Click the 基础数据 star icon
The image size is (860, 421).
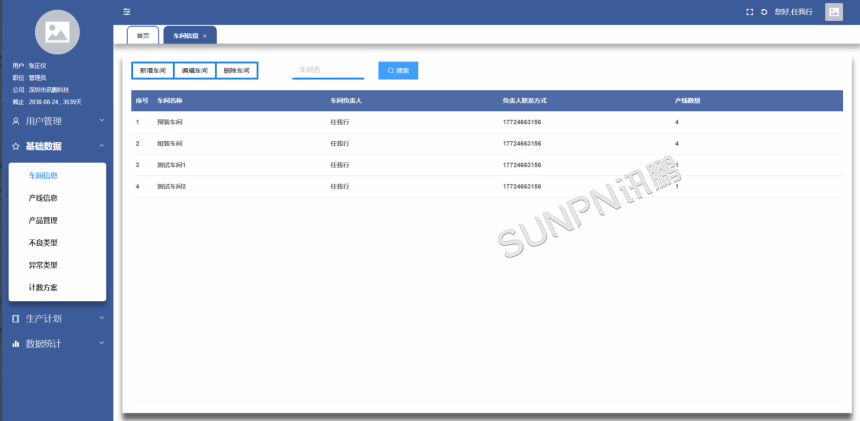[x=15, y=146]
